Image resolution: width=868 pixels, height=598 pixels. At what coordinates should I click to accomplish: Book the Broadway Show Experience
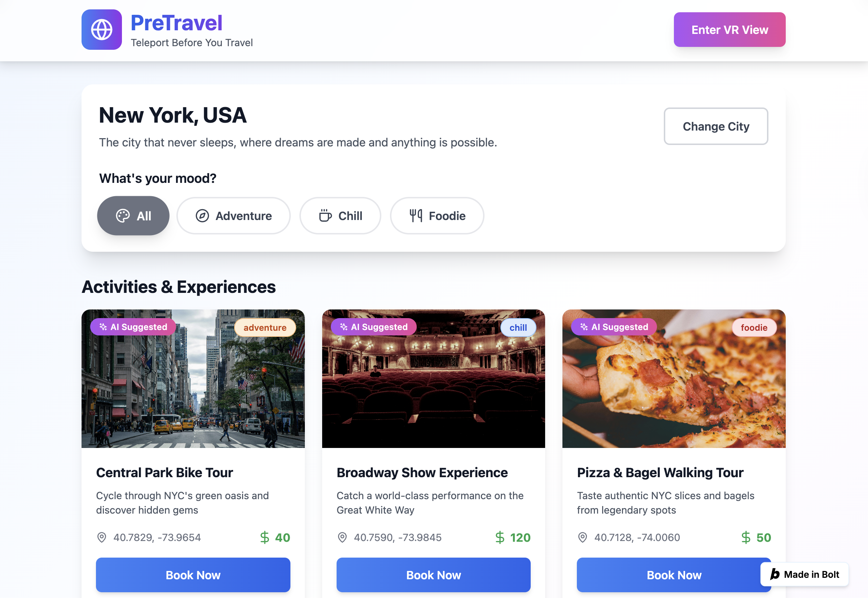433,575
